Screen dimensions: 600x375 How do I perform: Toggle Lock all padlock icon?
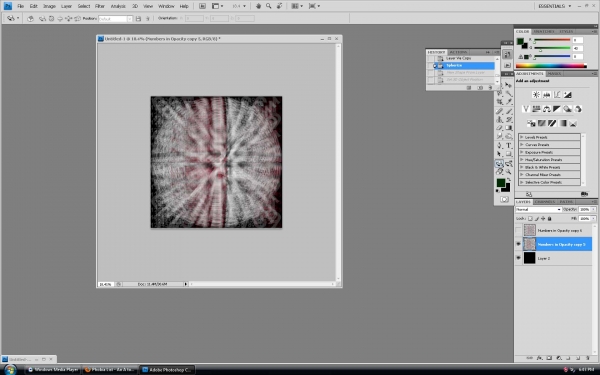pos(549,218)
